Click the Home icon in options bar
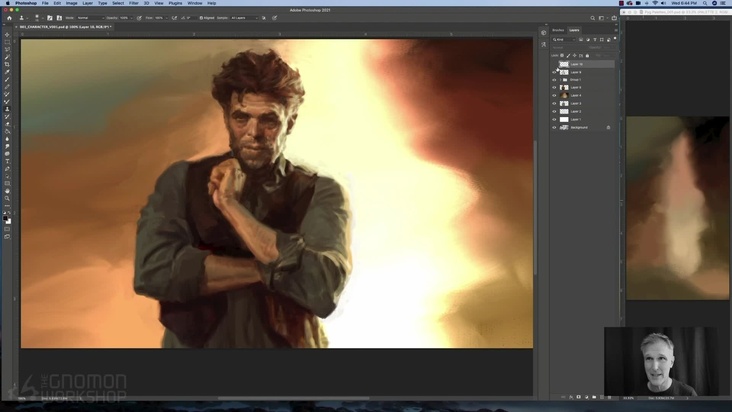This screenshot has height=412, width=732. click(9, 18)
